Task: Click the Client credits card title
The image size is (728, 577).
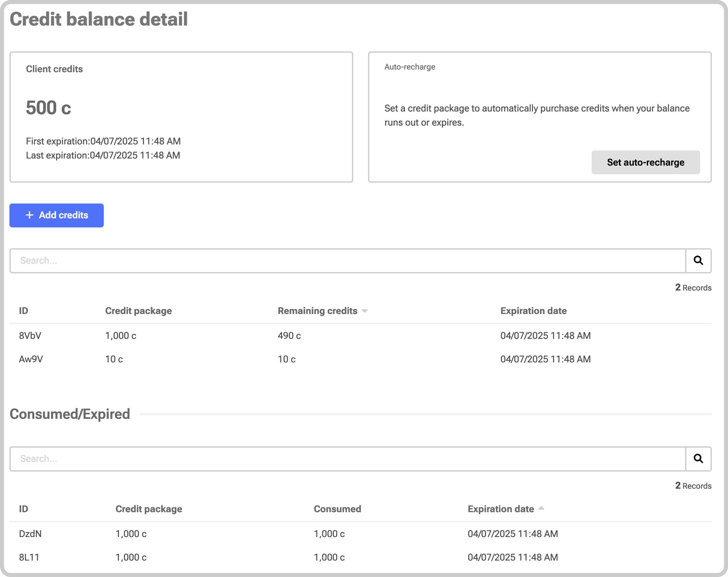Action: (x=54, y=69)
